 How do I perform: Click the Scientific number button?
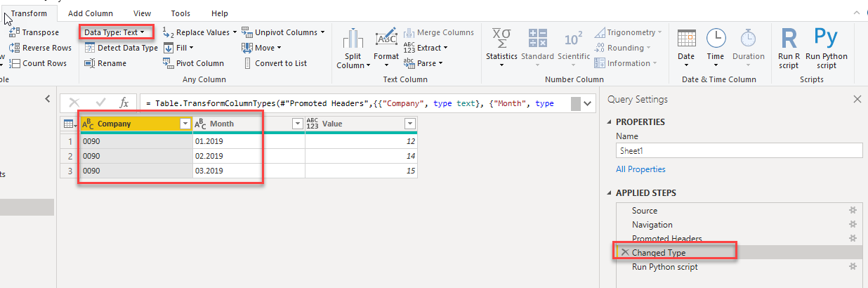tap(574, 46)
